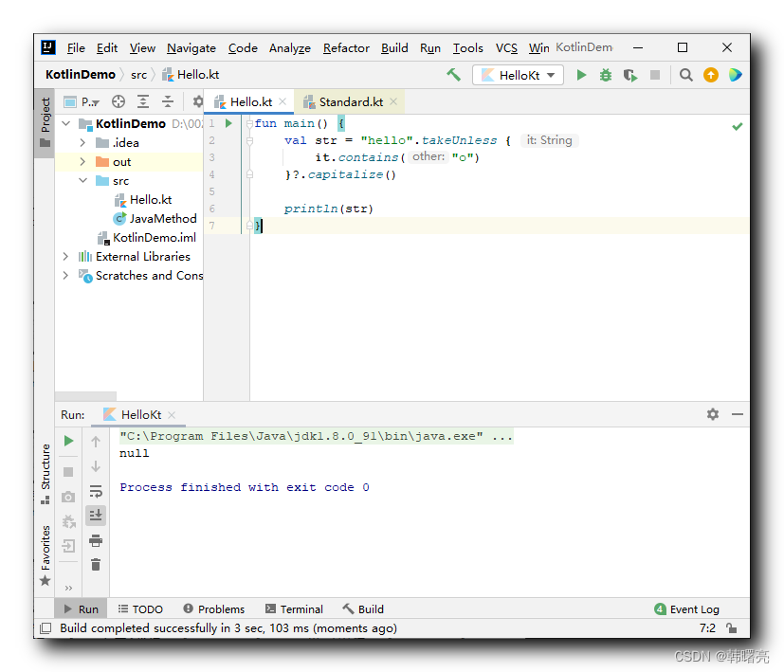Collapse all items in the Project tree
Image resolution: width=784 pixels, height=672 pixels.
coord(168,102)
